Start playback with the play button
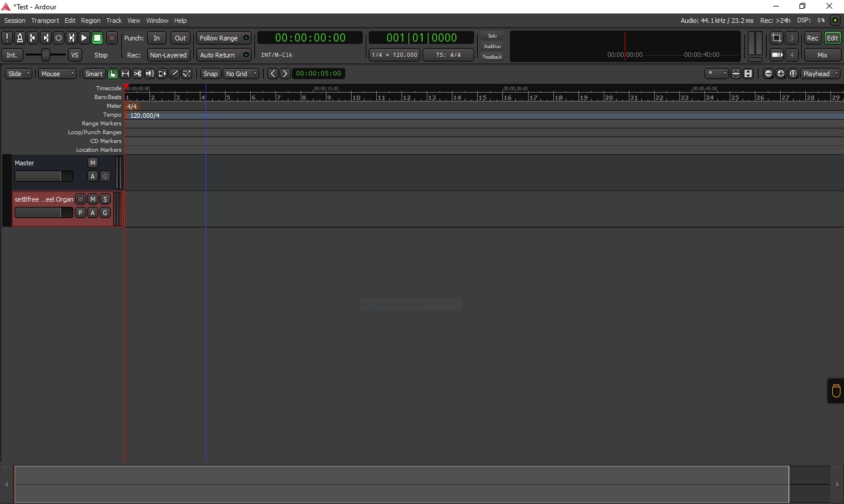This screenshot has height=504, width=844. point(84,38)
